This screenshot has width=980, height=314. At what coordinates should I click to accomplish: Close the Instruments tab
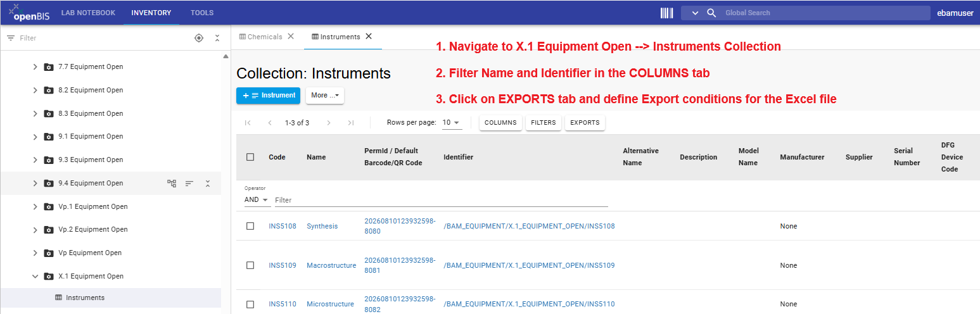point(369,36)
